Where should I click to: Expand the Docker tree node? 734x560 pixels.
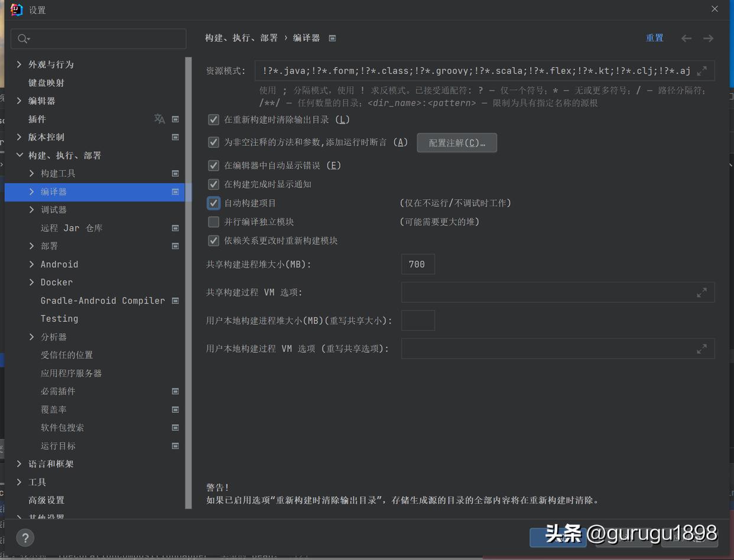32,282
